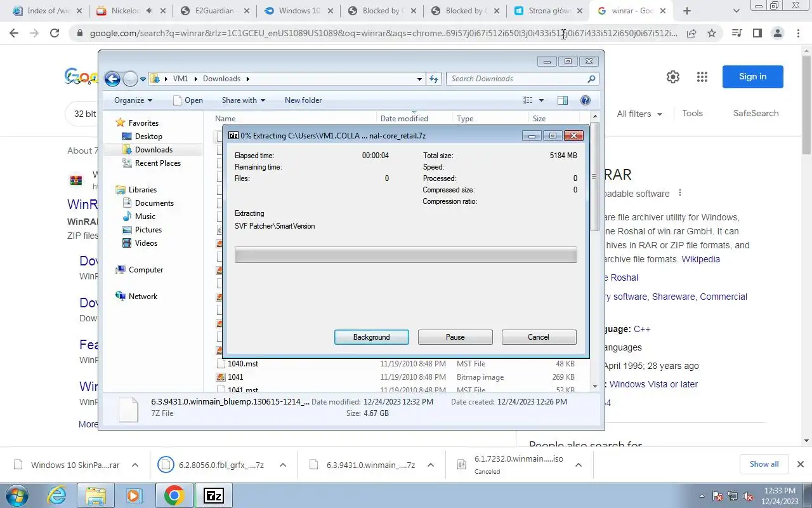Image resolution: width=812 pixels, height=508 pixels.
Task: Change view mode icon in Explorer
Action: [x=528, y=100]
